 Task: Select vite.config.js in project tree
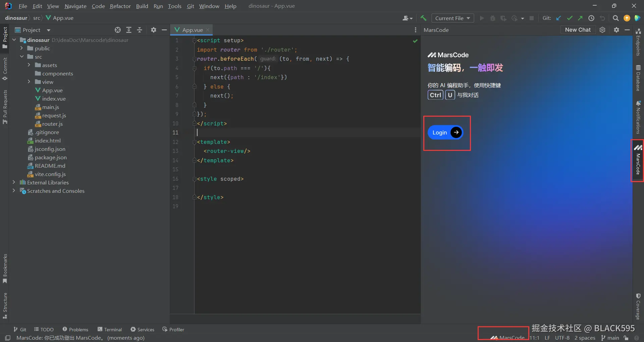click(50, 174)
